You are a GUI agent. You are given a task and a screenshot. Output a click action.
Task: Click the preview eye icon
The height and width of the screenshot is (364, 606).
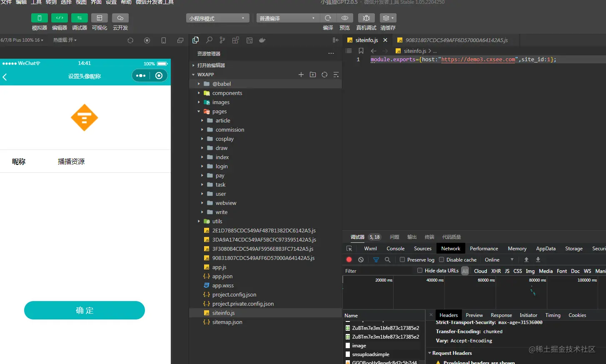click(x=345, y=18)
